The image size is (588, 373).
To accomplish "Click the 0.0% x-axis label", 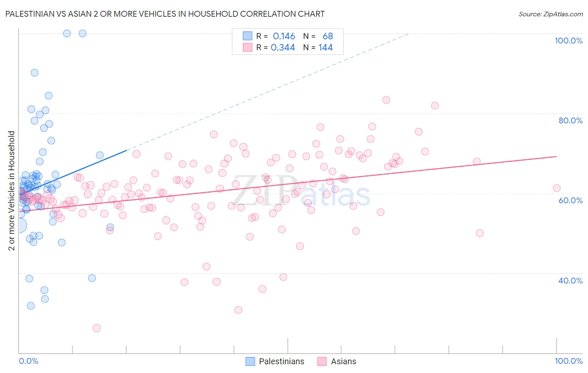I will pos(28,361).
